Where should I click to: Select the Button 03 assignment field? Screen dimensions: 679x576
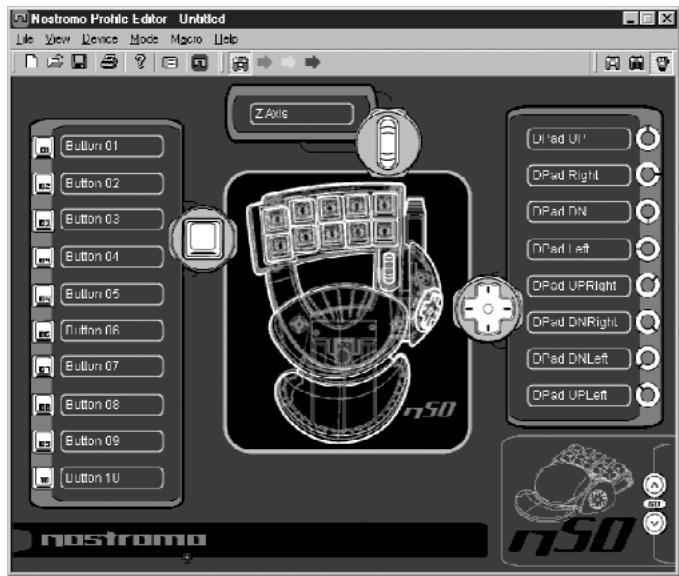[112, 219]
